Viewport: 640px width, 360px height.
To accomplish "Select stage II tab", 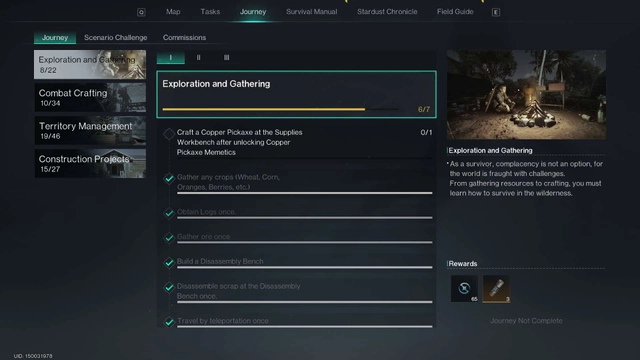I will coord(198,58).
